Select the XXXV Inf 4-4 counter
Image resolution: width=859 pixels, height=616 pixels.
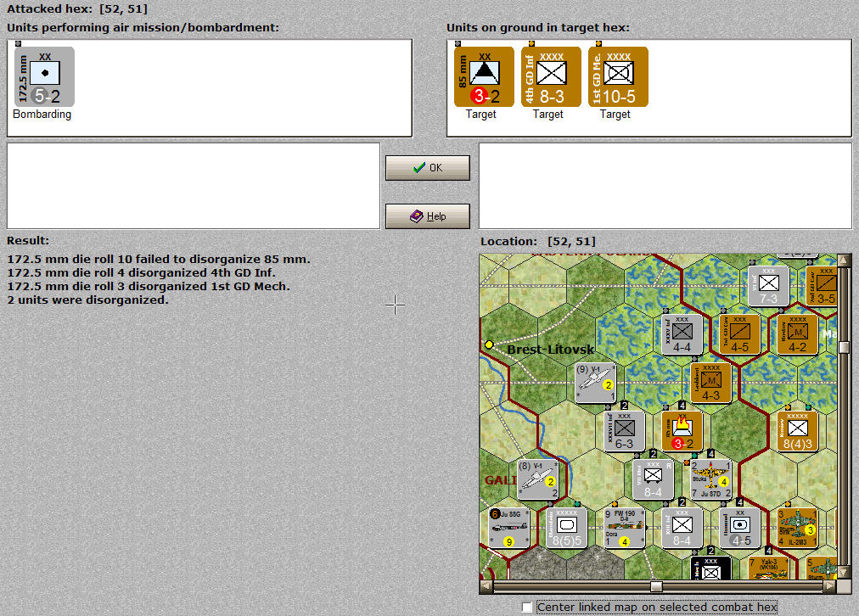(682, 334)
